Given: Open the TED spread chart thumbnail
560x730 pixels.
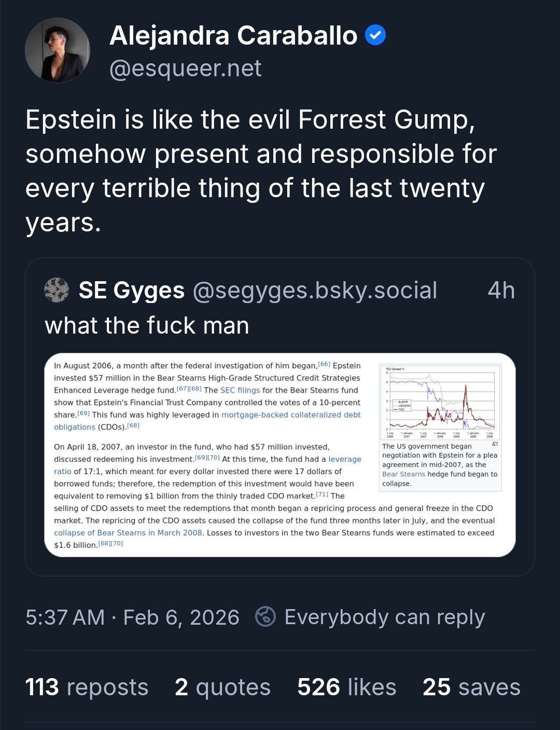Looking at the screenshot, I should (440, 402).
